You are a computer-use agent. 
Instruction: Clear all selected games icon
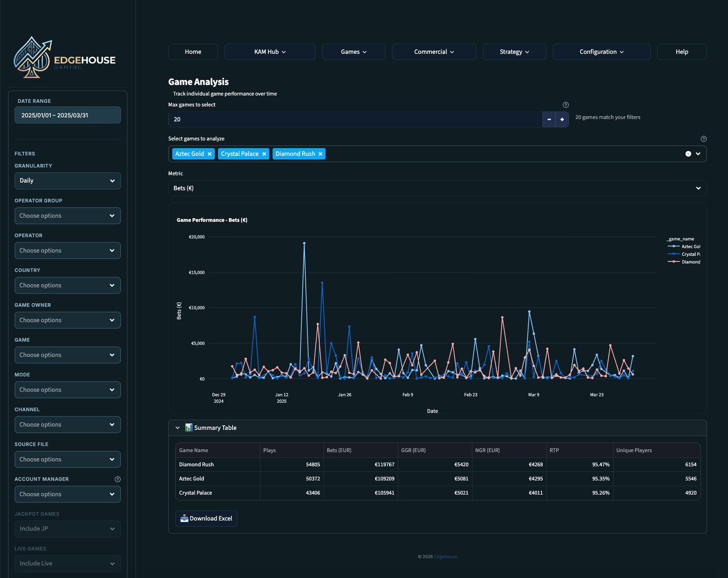[x=688, y=154]
